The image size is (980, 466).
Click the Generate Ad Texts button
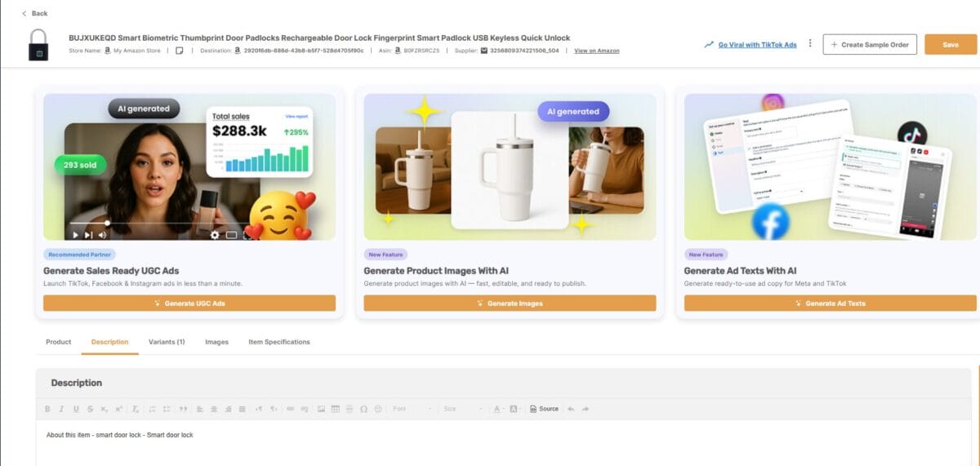(x=830, y=303)
